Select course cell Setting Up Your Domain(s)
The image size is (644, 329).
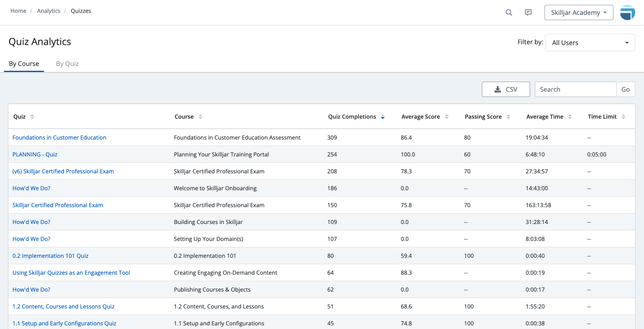(x=208, y=239)
